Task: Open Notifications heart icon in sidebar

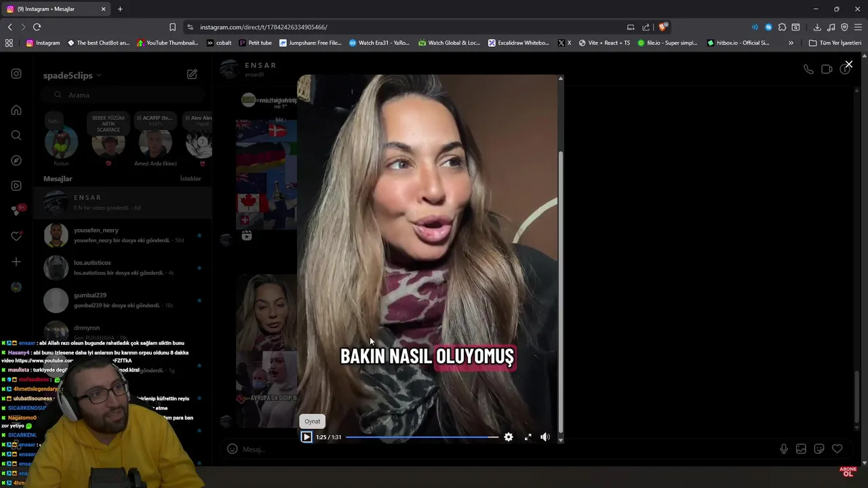Action: [x=16, y=237]
